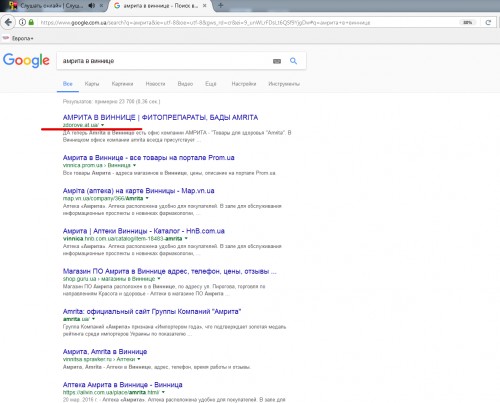Switch to Карты search tab

92,84
